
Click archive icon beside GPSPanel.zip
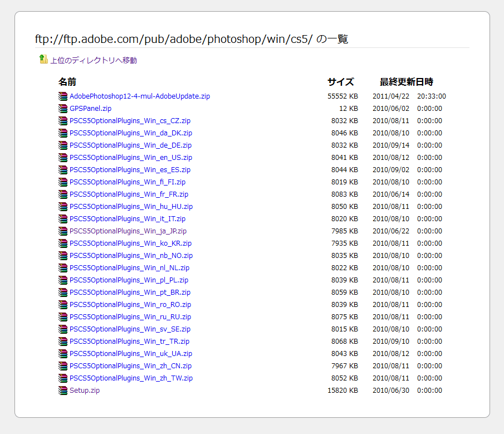(63, 108)
